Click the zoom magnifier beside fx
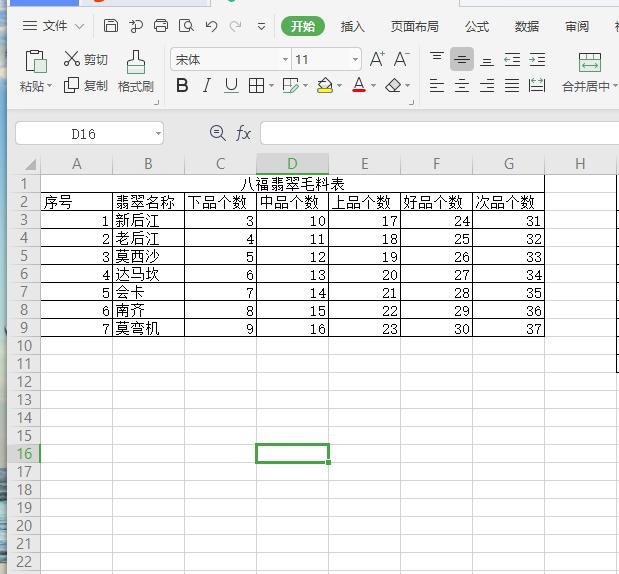The height and width of the screenshot is (574, 619). (x=218, y=133)
